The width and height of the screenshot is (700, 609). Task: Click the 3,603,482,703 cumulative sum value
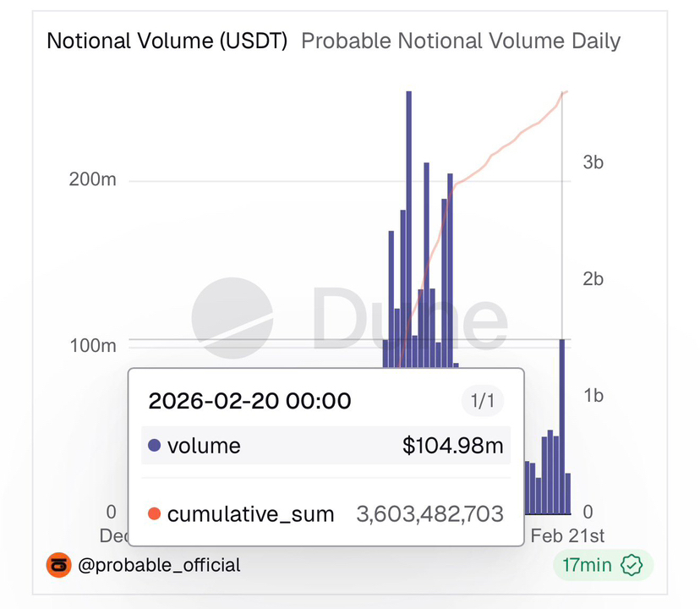pos(429,513)
